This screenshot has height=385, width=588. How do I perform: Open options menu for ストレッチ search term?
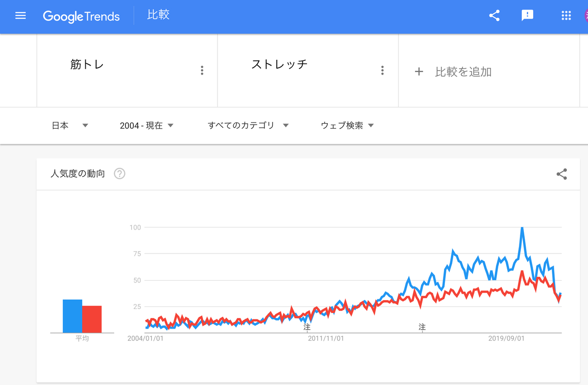coord(382,70)
